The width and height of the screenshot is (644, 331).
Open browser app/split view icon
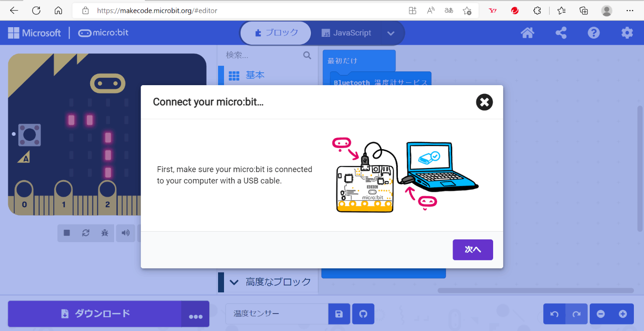(x=413, y=10)
